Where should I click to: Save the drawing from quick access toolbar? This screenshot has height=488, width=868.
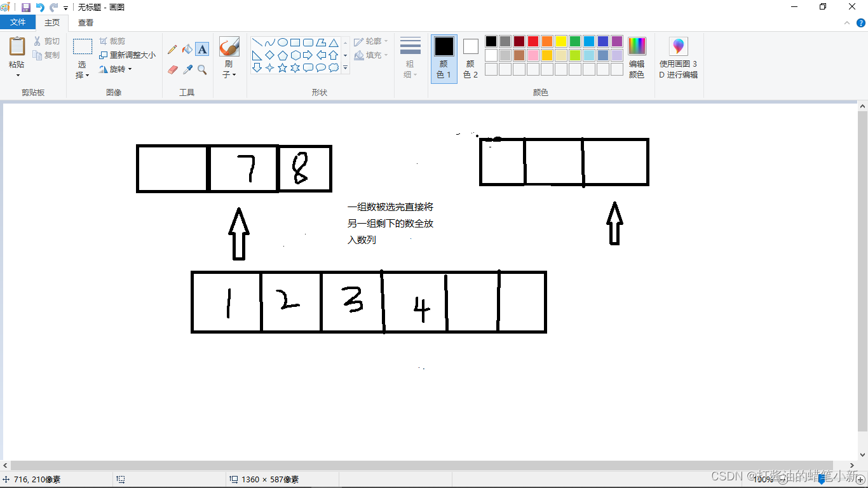(26, 7)
